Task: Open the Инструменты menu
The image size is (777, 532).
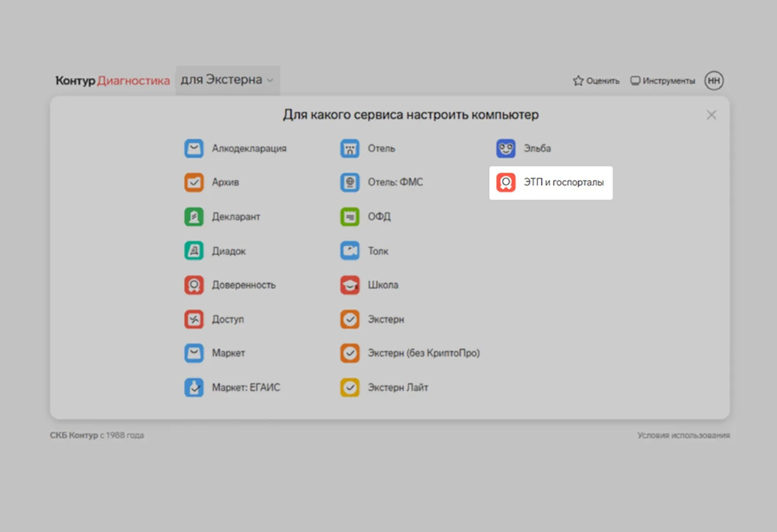Action: 663,81
